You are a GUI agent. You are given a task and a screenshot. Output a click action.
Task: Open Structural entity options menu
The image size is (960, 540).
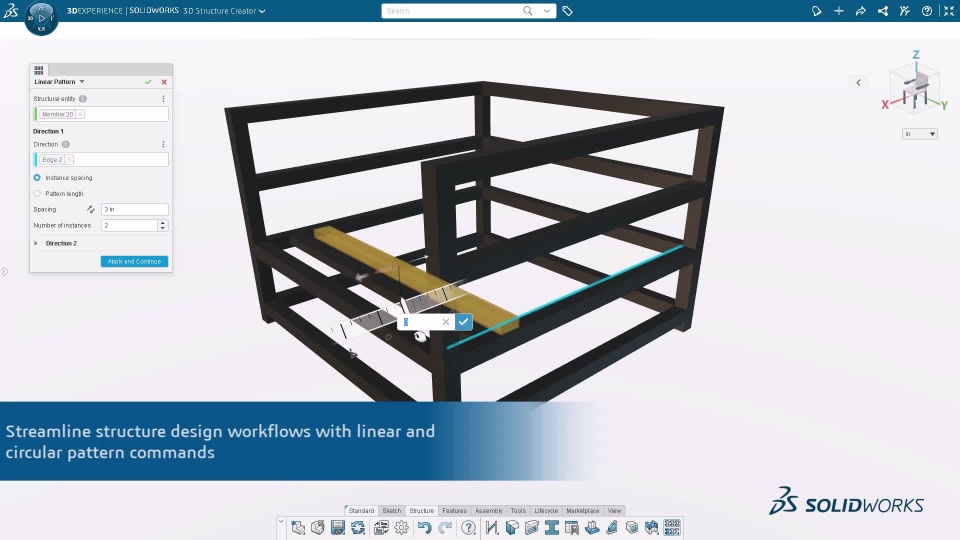[163, 99]
